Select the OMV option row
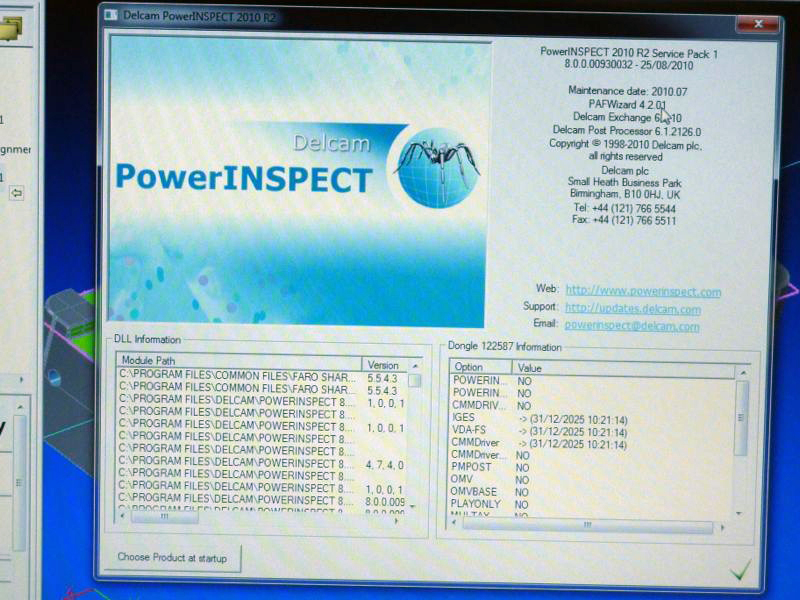Screen dimensions: 800x600 (591, 480)
